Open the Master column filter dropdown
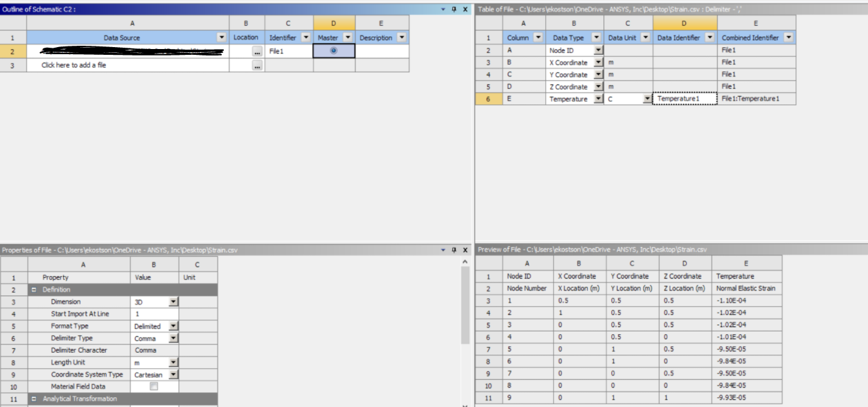868x407 pixels. (347, 37)
